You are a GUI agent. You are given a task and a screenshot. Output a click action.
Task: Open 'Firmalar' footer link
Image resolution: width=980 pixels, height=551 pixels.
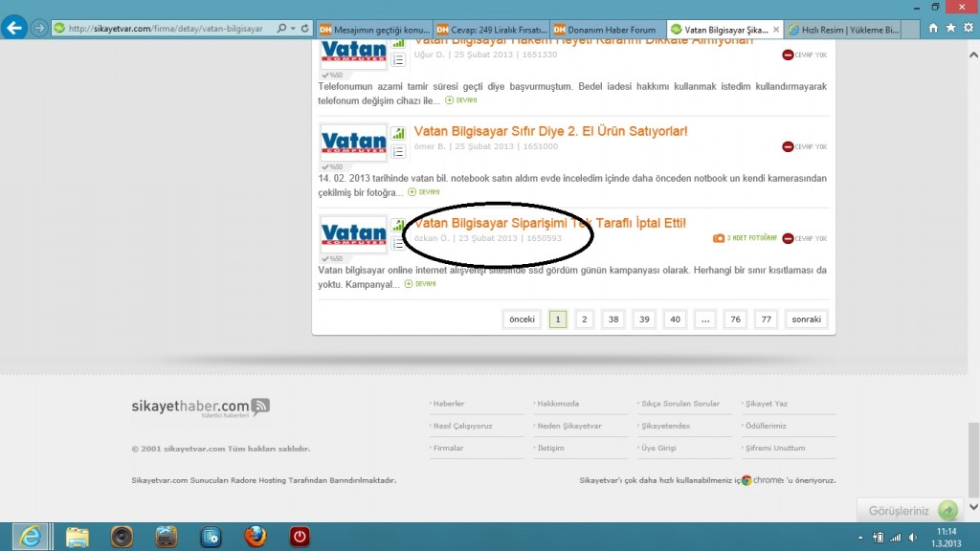448,448
